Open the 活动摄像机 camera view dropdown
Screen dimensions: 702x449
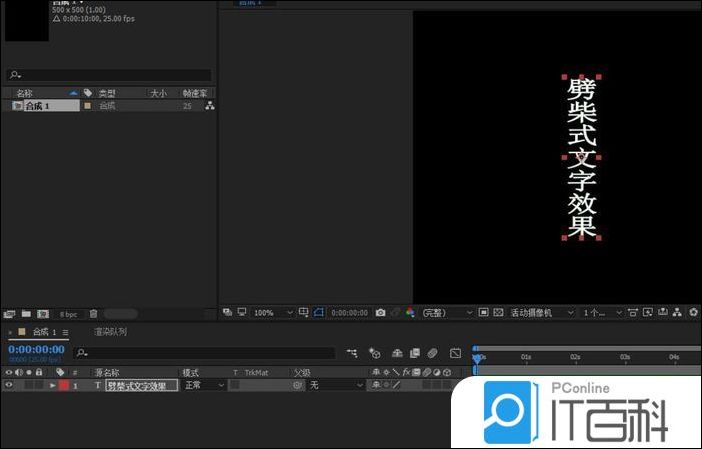pyautogui.click(x=542, y=313)
